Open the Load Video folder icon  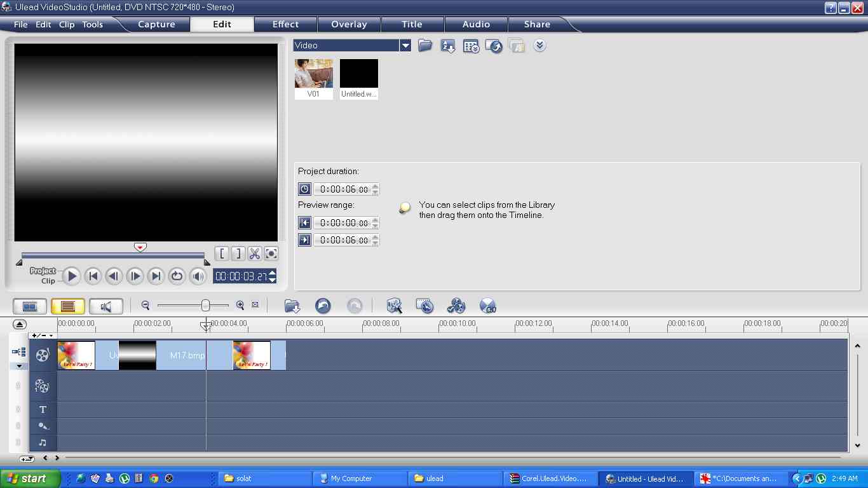point(425,46)
